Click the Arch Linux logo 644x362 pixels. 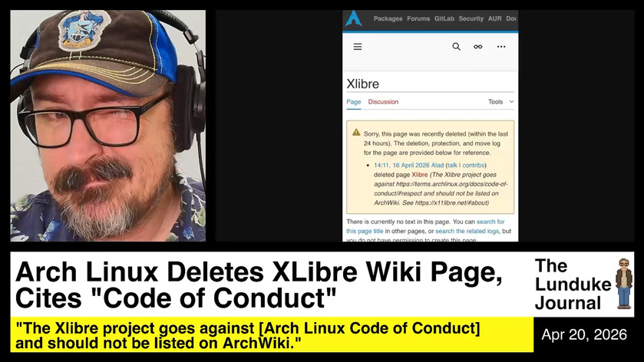[x=353, y=19]
